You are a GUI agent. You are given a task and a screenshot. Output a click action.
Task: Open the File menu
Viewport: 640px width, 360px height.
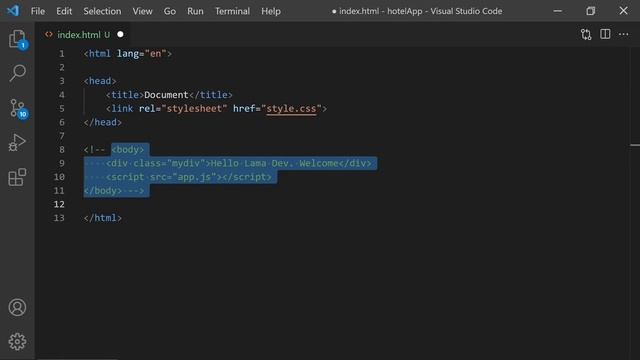coord(38,11)
